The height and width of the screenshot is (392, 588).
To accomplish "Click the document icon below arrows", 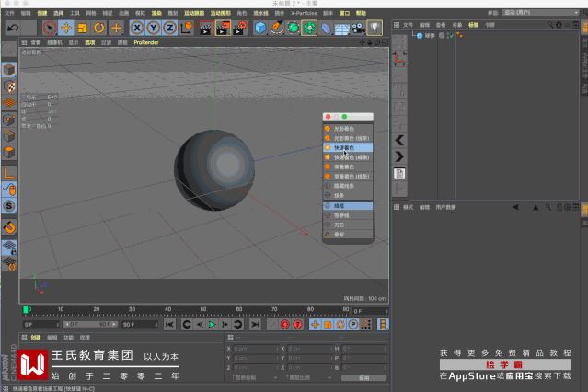I will (399, 173).
